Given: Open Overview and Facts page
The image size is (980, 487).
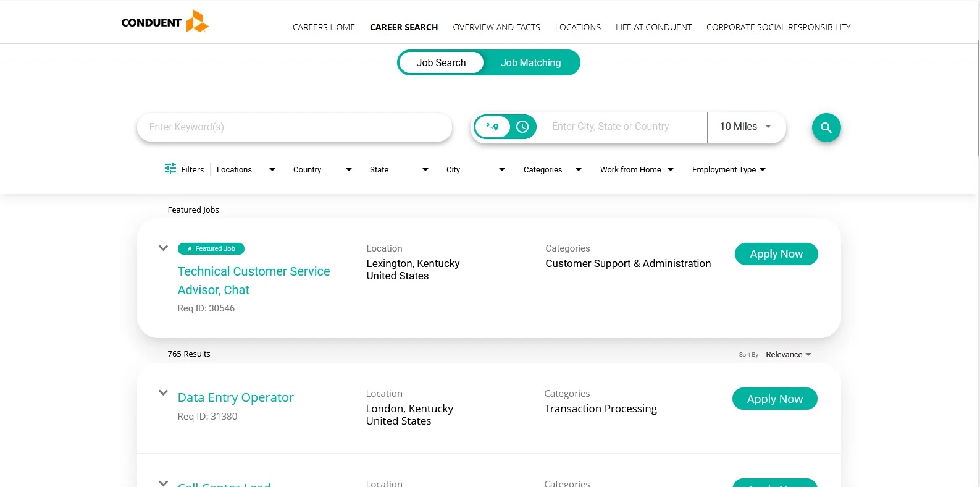Looking at the screenshot, I should (x=496, y=27).
